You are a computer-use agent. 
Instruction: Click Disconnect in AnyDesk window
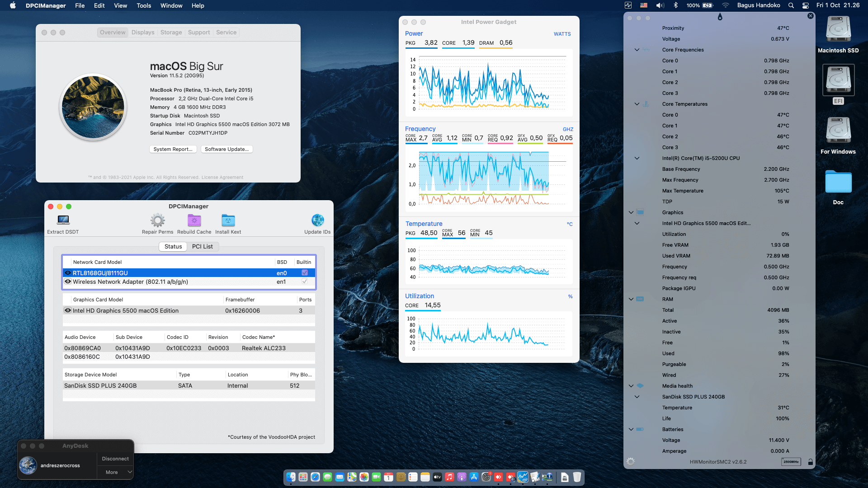tap(115, 459)
